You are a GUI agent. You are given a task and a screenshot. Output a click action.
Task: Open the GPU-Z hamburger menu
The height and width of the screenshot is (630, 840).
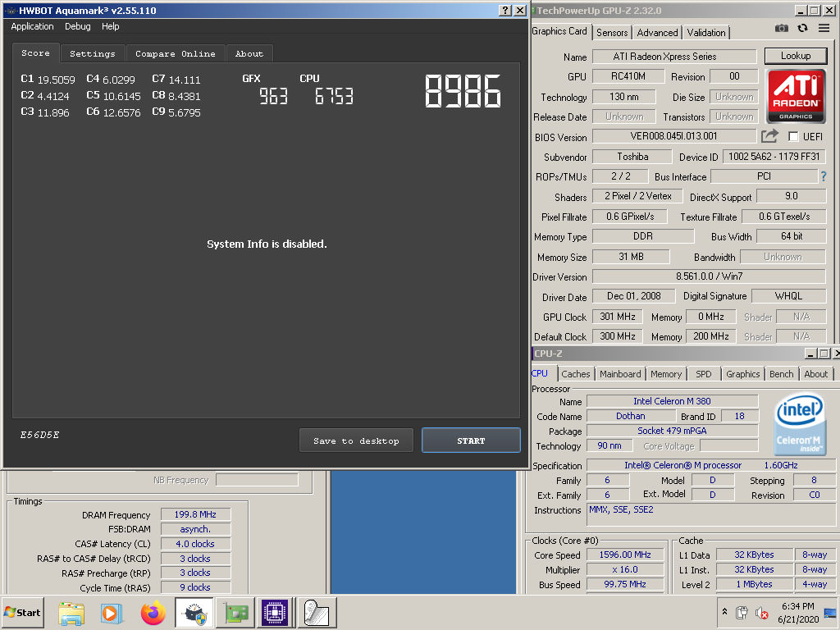824,29
